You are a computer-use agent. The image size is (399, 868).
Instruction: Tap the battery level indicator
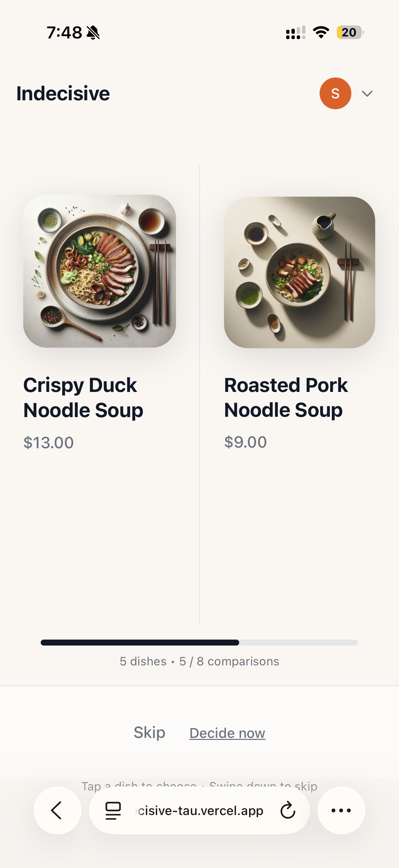[x=349, y=32]
